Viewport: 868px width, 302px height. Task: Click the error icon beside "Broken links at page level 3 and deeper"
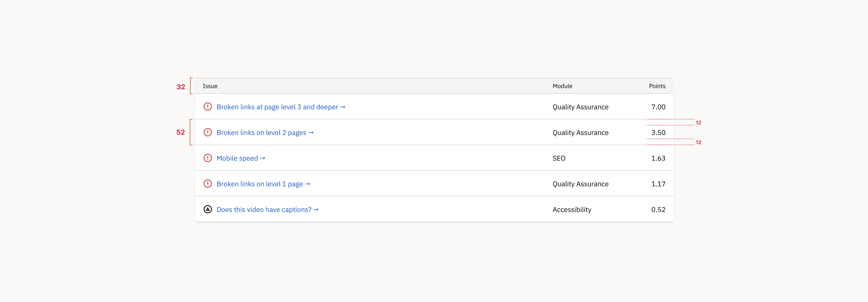(208, 107)
